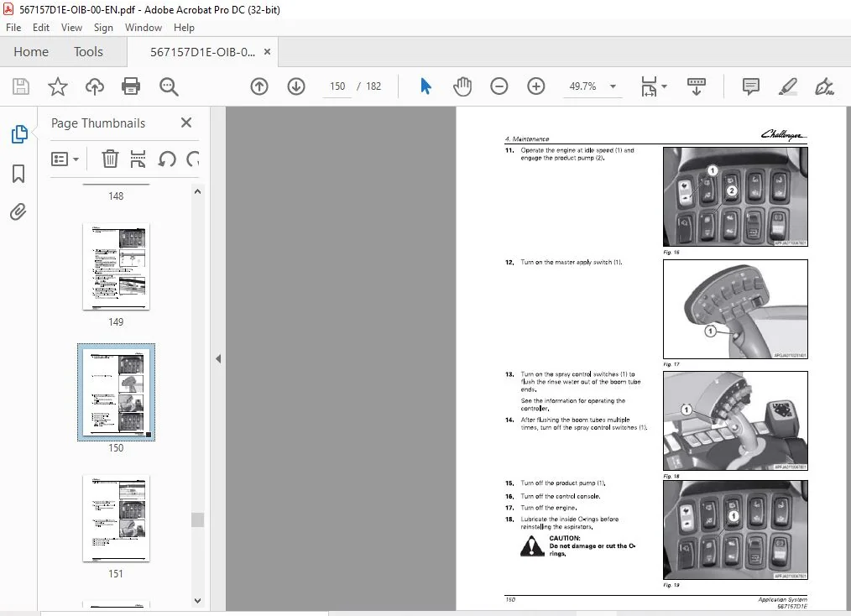Click step 17 "Turn off the engine" text

point(548,508)
